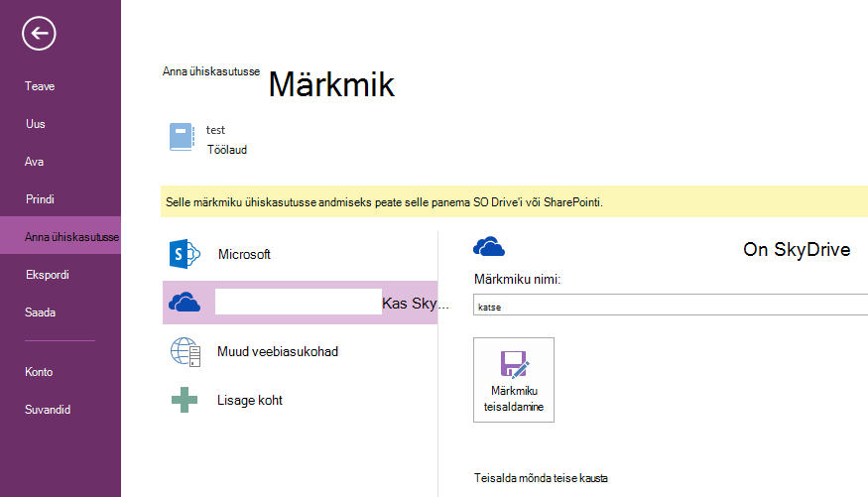Open the Uus menu item
This screenshot has height=497, width=868.
click(x=36, y=124)
